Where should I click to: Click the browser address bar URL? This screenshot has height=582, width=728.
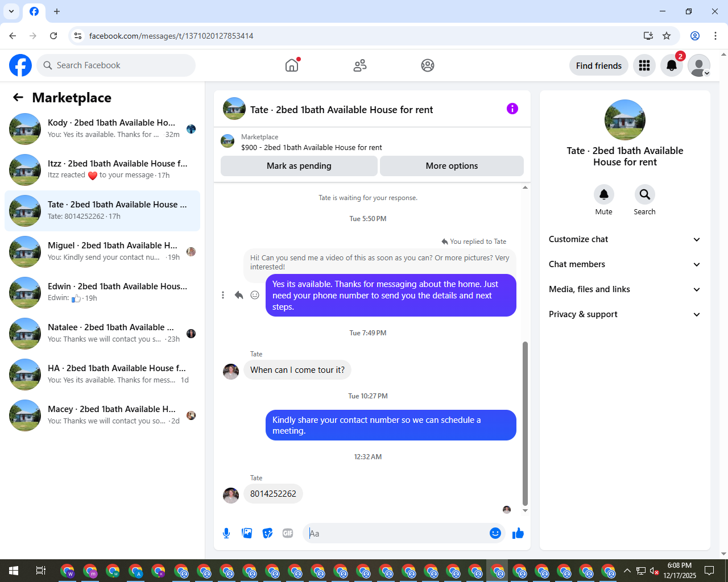point(171,36)
